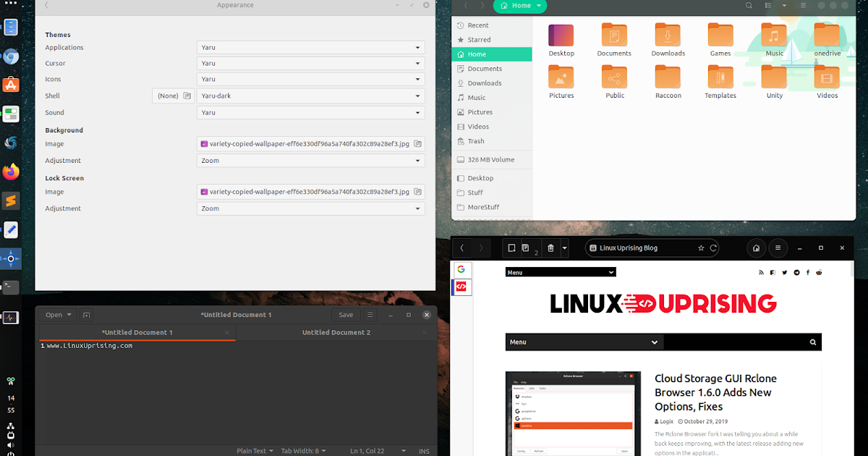Open the Tab Width selector in gedit status bar
The width and height of the screenshot is (868, 456).
[303, 450]
